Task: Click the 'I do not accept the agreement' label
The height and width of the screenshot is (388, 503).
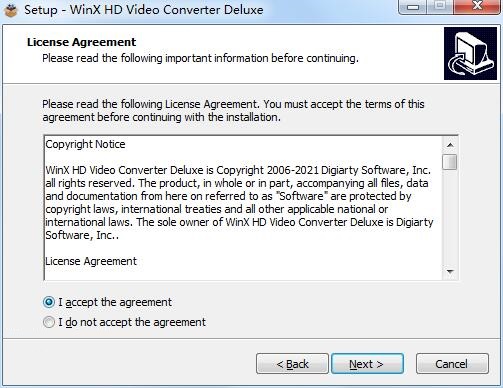Action: tap(132, 322)
